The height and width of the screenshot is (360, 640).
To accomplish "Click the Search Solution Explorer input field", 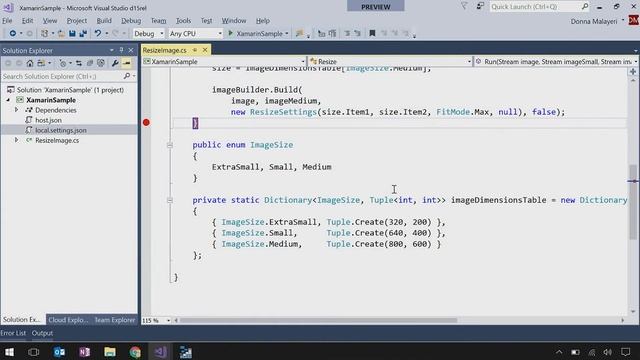I will coord(61,76).
